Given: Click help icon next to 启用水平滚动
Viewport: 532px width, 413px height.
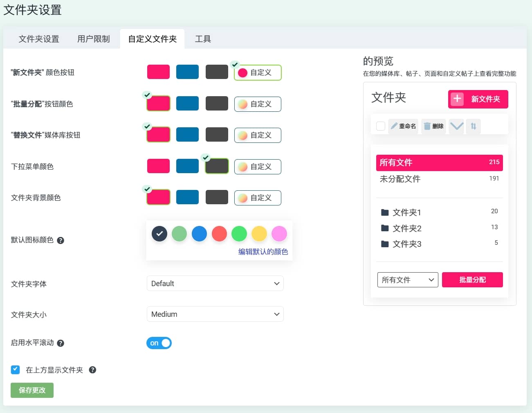Looking at the screenshot, I should click(x=61, y=343).
